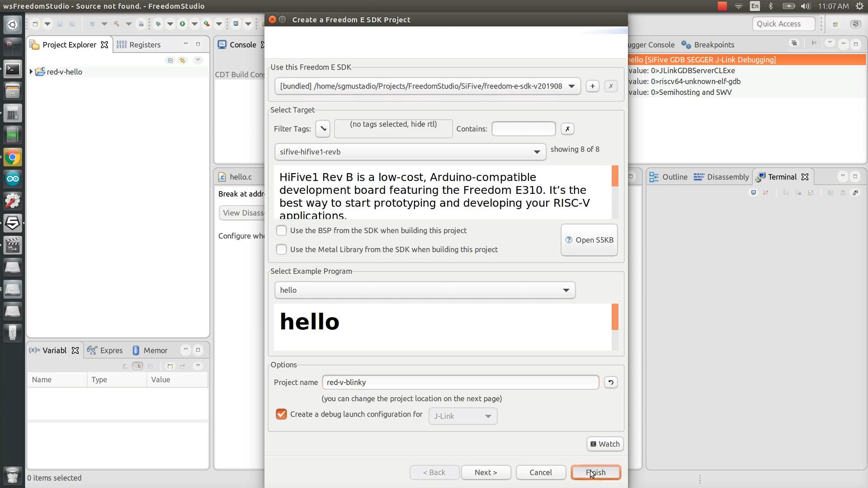Image resolution: width=868 pixels, height=488 pixels.
Task: Enable Use the BSP from SDK checkbox
Action: (281, 230)
